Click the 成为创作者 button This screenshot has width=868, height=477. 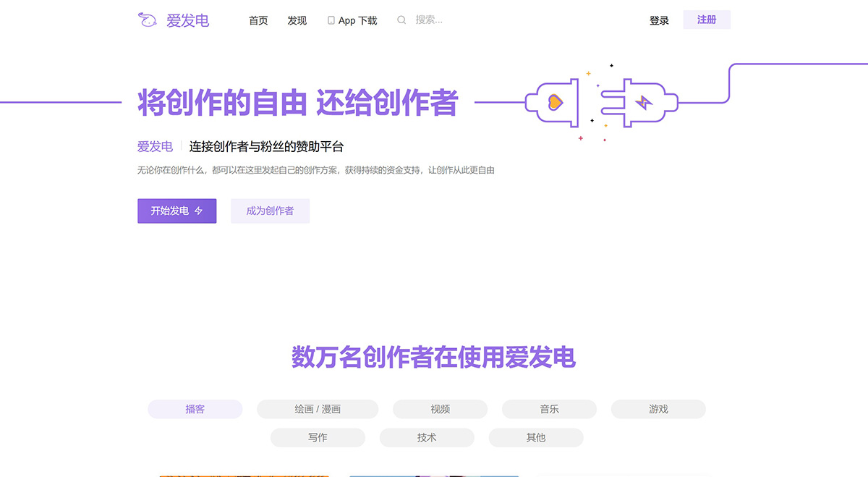point(270,211)
